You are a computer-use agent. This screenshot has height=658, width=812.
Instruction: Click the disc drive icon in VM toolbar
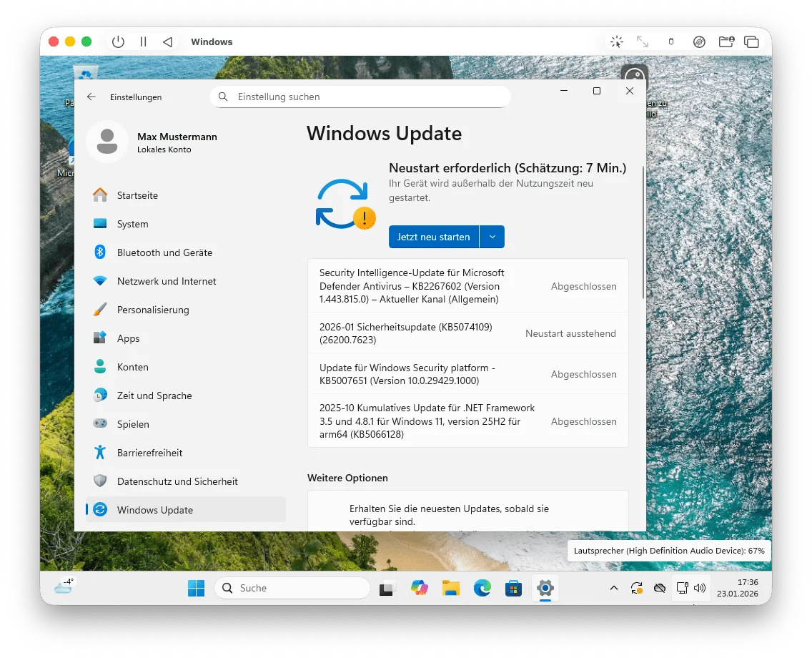(699, 41)
